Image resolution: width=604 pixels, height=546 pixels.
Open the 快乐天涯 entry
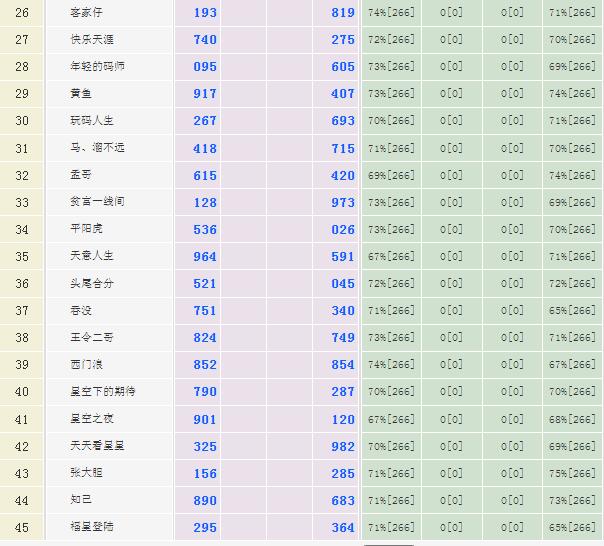point(92,39)
